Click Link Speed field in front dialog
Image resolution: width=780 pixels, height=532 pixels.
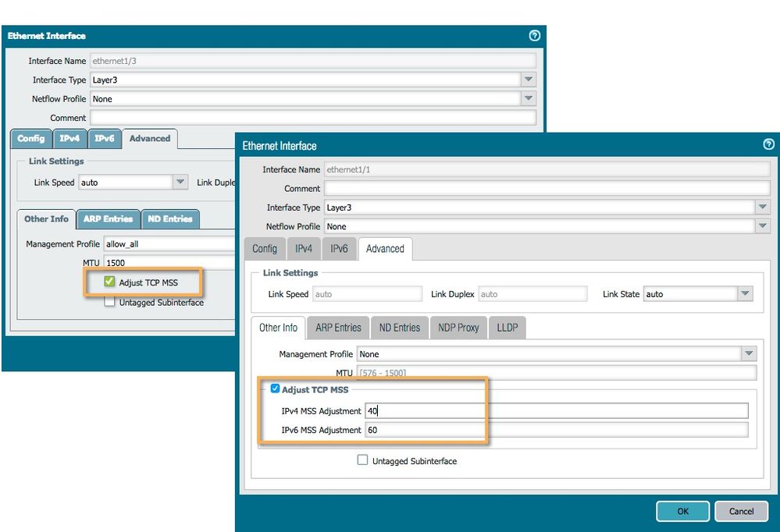point(367,294)
